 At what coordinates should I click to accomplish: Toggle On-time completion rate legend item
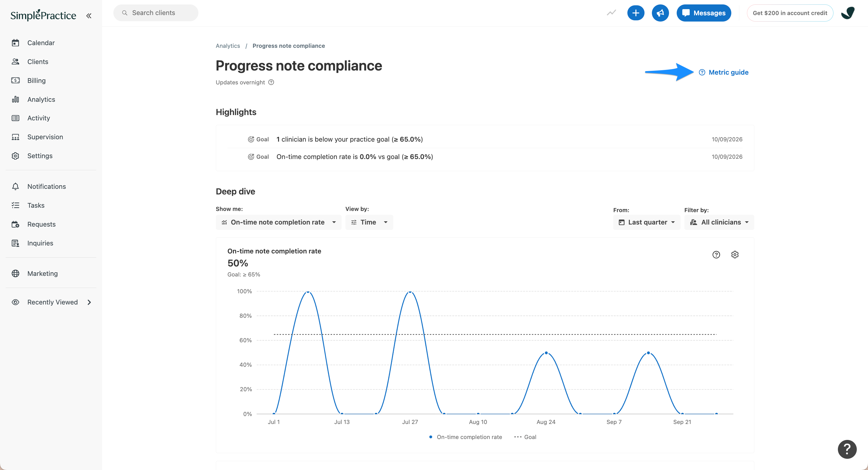pyautogui.click(x=465, y=437)
